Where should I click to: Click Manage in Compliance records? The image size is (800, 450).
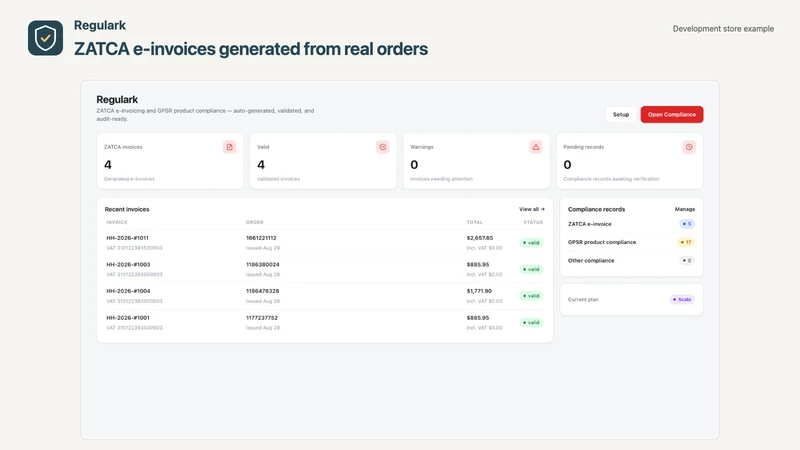click(x=685, y=209)
